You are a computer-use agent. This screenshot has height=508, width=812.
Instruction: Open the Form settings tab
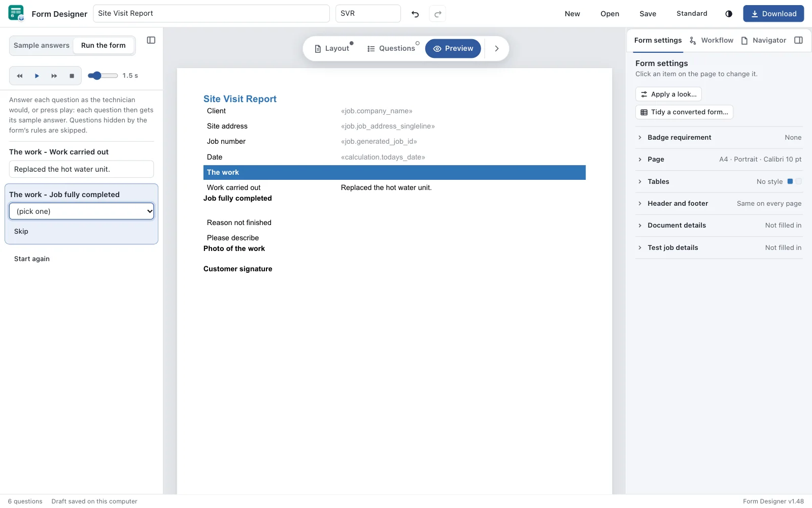[658, 40]
